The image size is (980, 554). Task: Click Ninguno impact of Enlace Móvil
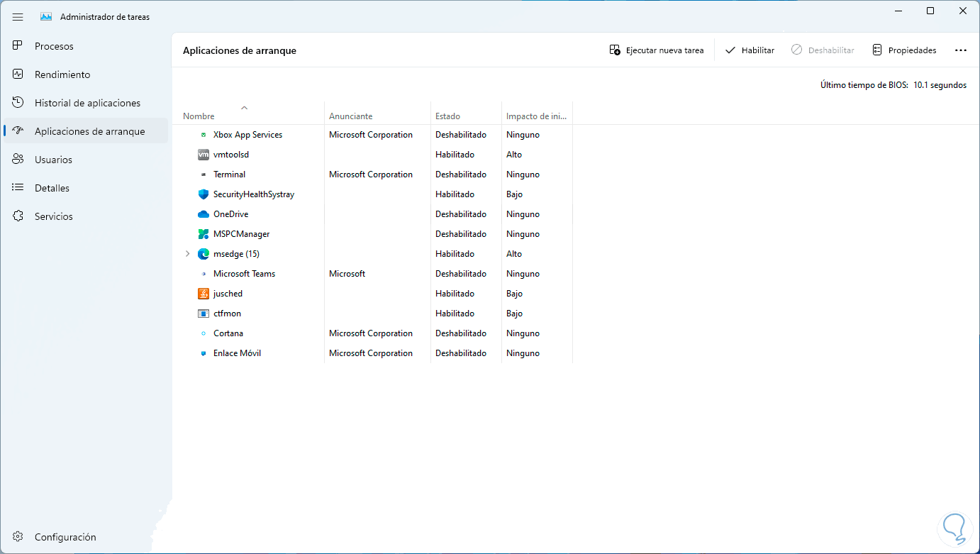click(x=523, y=353)
